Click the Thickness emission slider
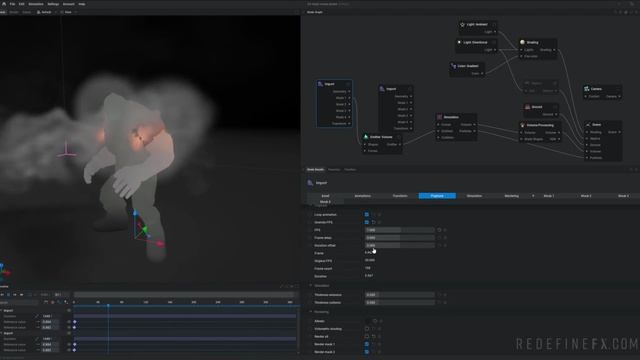The width and height of the screenshot is (640, 360). click(x=400, y=295)
